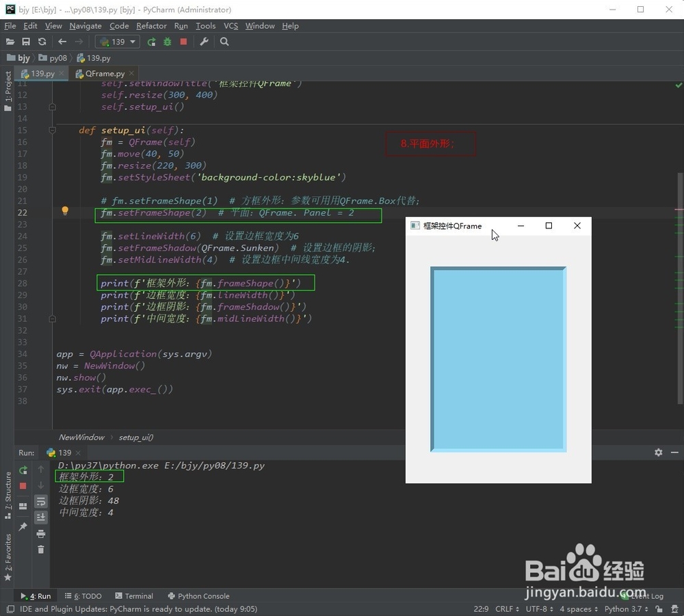Open the 4: Run tool window tab
Screen dimensions: 684x616
click(x=36, y=596)
